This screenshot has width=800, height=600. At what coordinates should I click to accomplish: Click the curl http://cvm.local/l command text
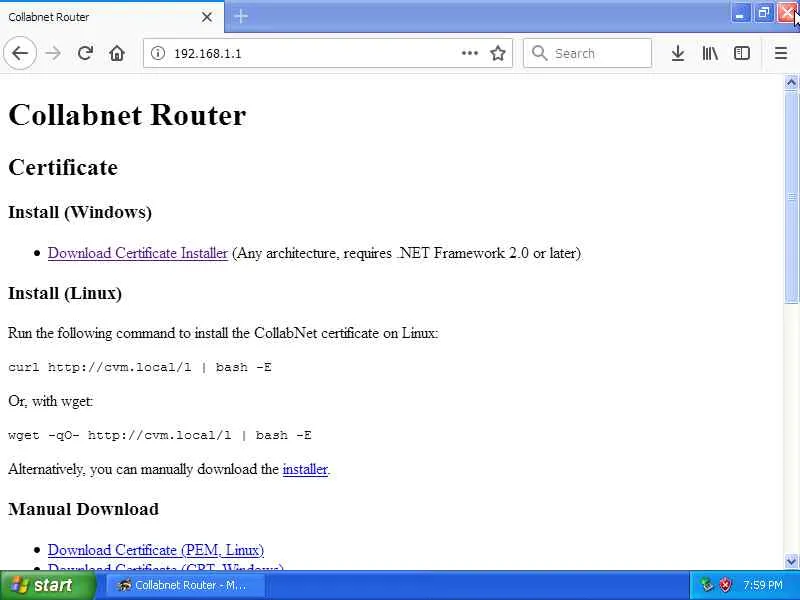(x=139, y=367)
